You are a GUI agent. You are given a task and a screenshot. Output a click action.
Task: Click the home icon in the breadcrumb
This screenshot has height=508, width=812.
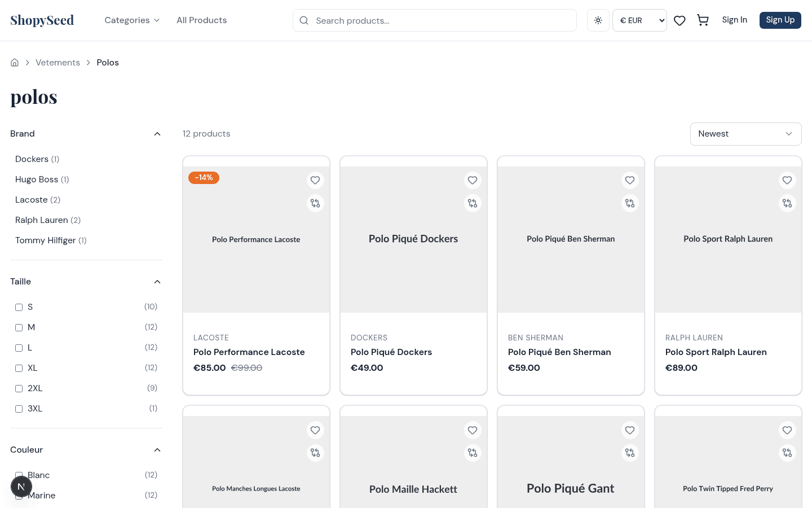tap(14, 62)
